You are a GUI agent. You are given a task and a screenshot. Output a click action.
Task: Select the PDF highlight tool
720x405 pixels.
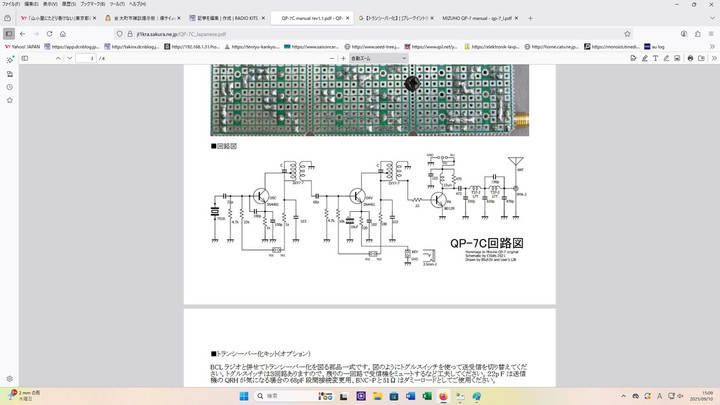[x=645, y=58]
